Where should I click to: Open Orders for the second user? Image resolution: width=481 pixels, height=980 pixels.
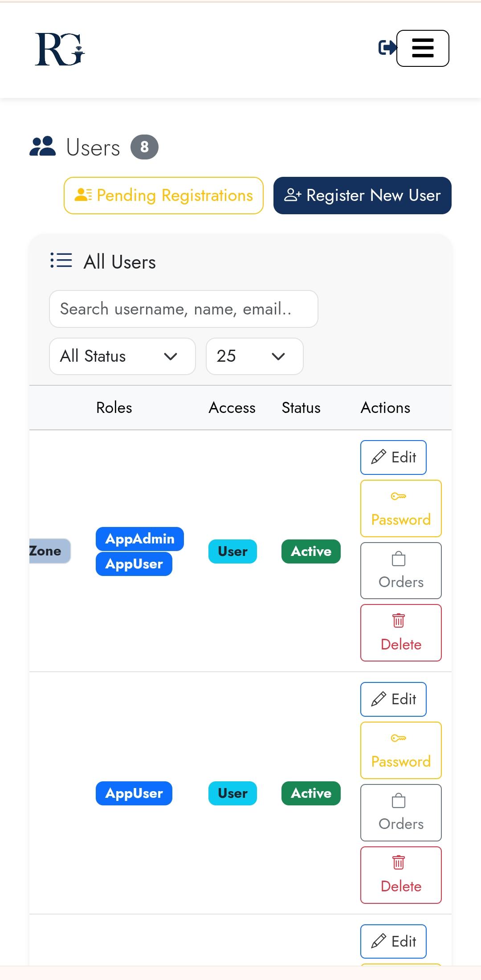(x=401, y=813)
